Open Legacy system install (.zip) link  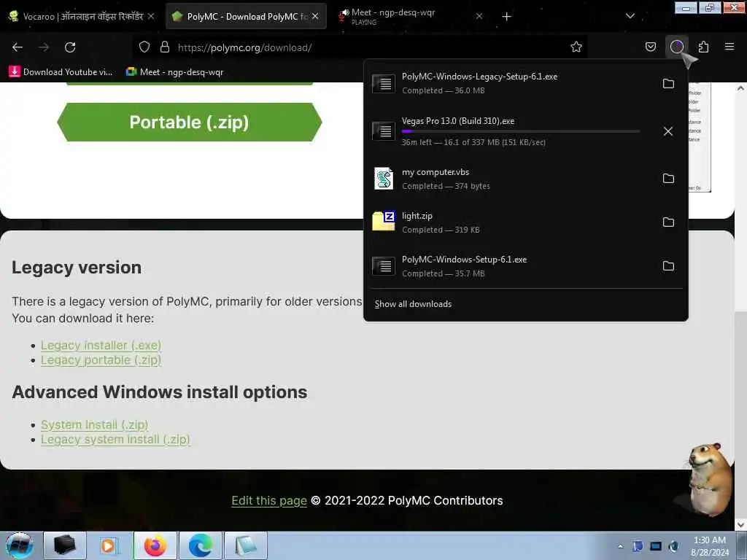115,439
